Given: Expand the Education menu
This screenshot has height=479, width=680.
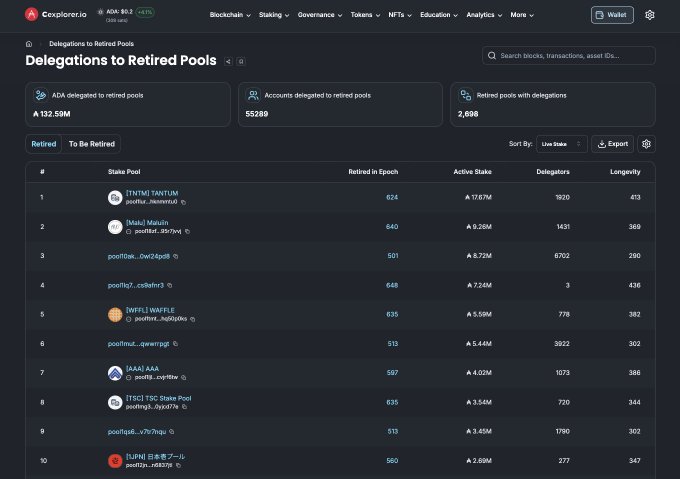Looking at the screenshot, I should (439, 15).
